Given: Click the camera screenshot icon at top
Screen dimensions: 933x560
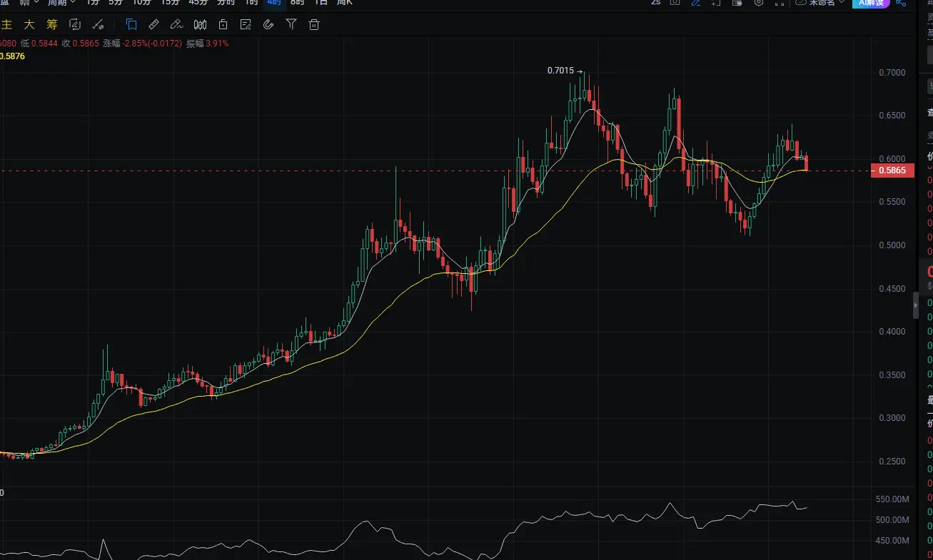Looking at the screenshot, I should tap(675, 2).
